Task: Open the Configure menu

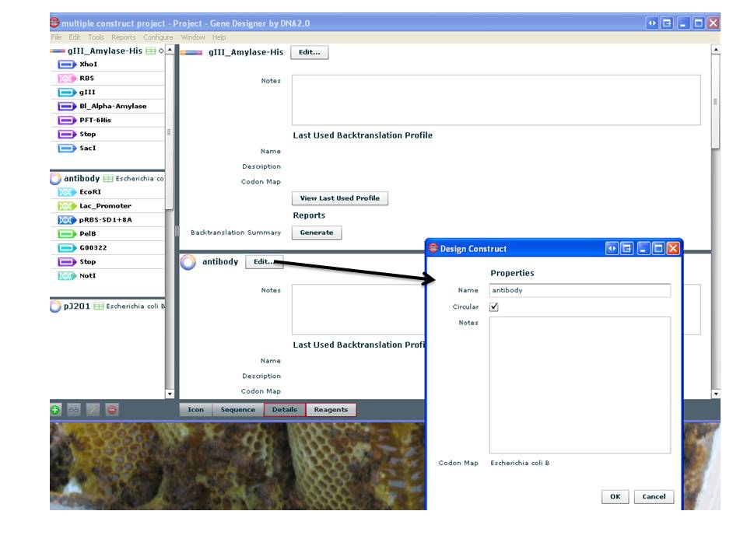Action: (x=158, y=37)
